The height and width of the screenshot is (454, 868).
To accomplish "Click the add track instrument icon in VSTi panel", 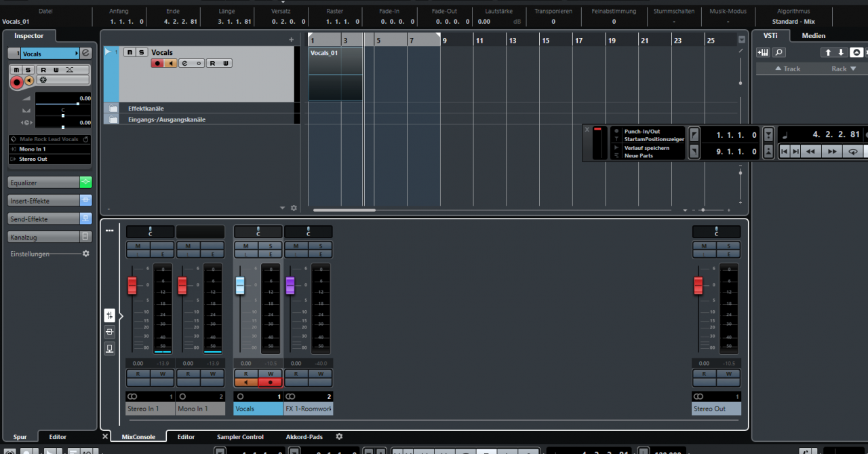I will [x=763, y=52].
